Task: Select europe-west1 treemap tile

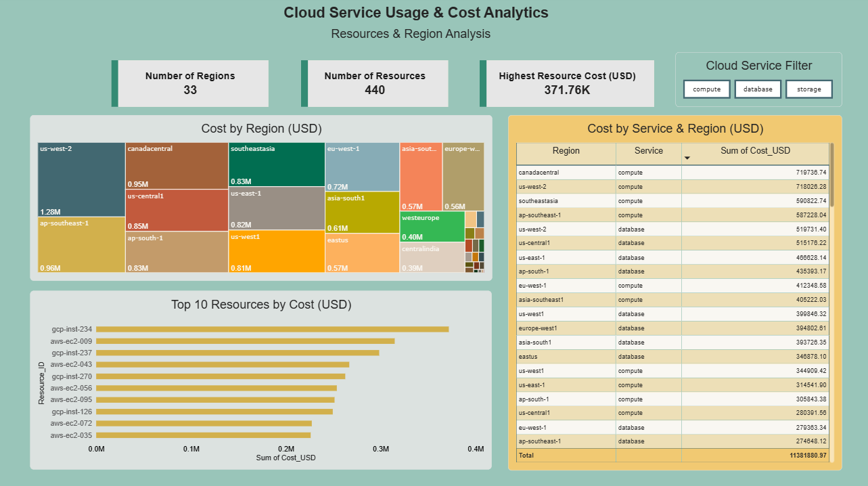Action: pyautogui.click(x=463, y=177)
